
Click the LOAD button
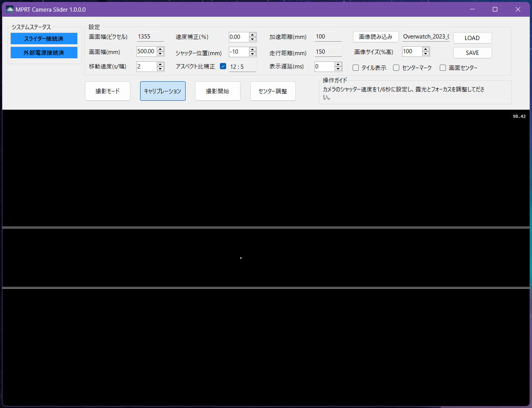tap(472, 38)
